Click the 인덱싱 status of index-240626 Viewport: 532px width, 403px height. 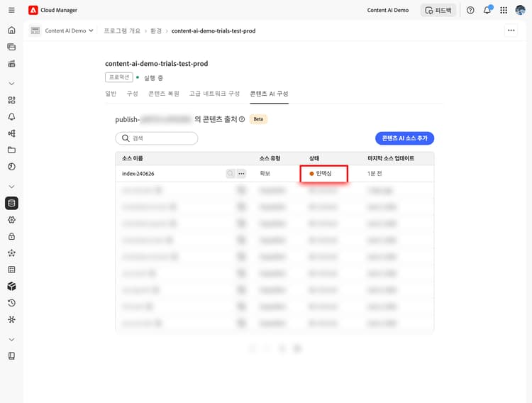point(321,174)
